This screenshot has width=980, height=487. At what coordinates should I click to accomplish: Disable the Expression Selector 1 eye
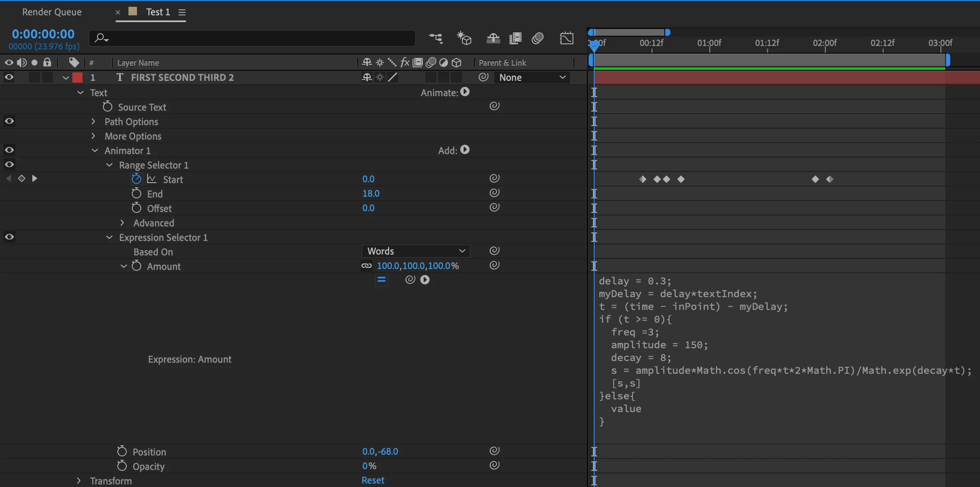coord(9,237)
